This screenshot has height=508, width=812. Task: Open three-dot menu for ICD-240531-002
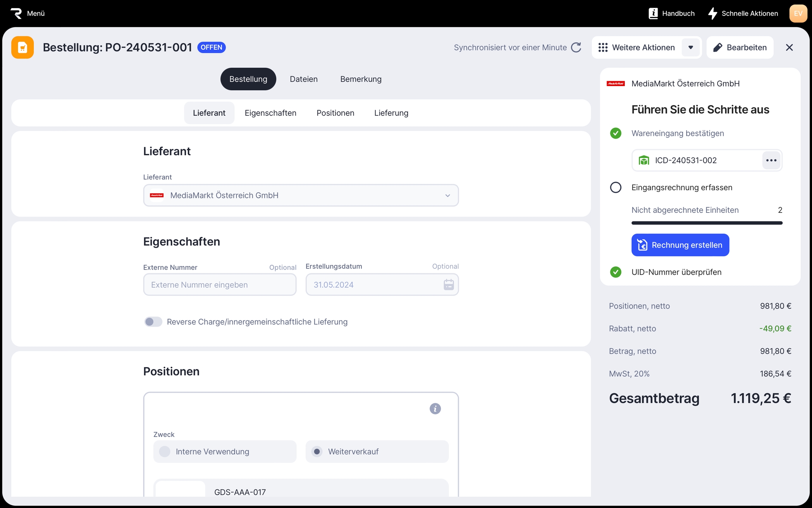click(x=771, y=160)
